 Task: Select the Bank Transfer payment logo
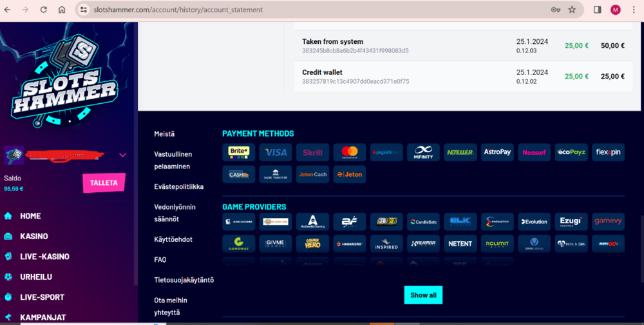[x=276, y=175]
